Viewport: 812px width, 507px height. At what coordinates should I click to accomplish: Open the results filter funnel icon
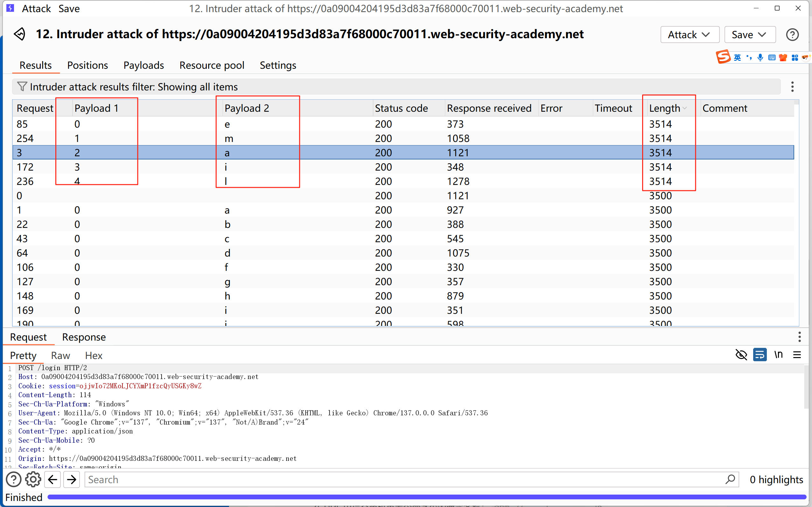[22, 87]
